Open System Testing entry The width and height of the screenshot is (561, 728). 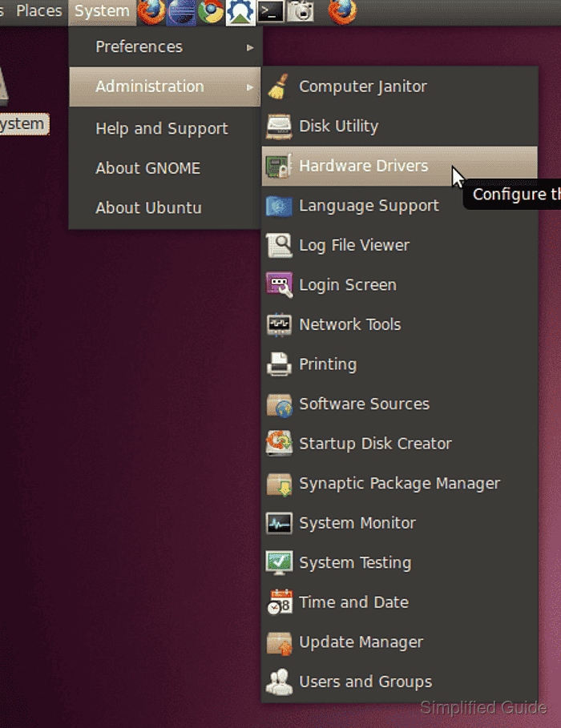tap(400, 563)
